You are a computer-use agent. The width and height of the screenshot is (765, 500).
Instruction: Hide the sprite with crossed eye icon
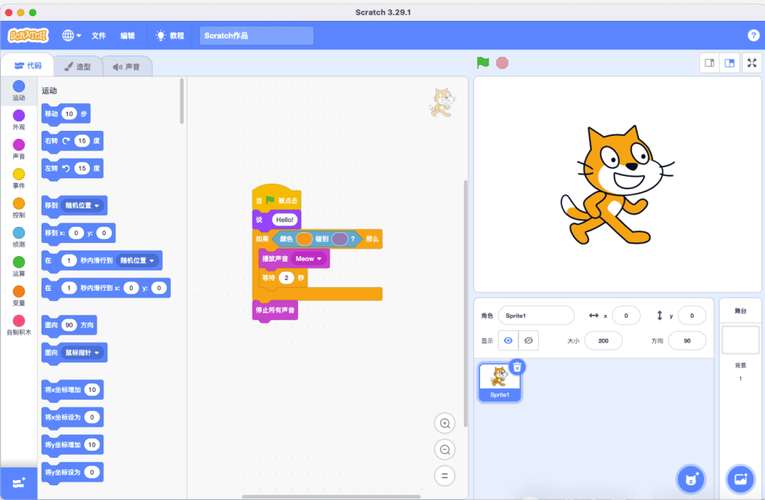[528, 340]
